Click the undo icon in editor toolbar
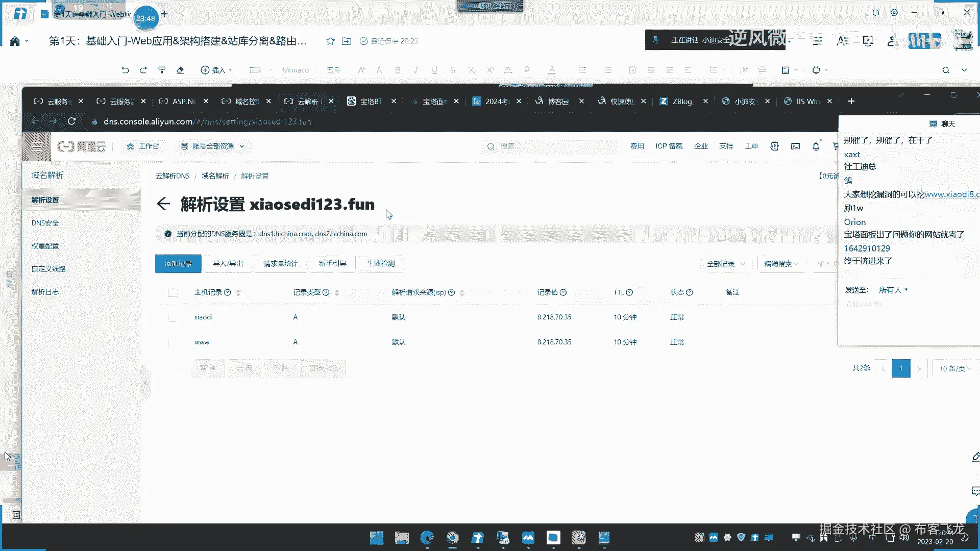This screenshot has height=551, width=980. pos(125,70)
